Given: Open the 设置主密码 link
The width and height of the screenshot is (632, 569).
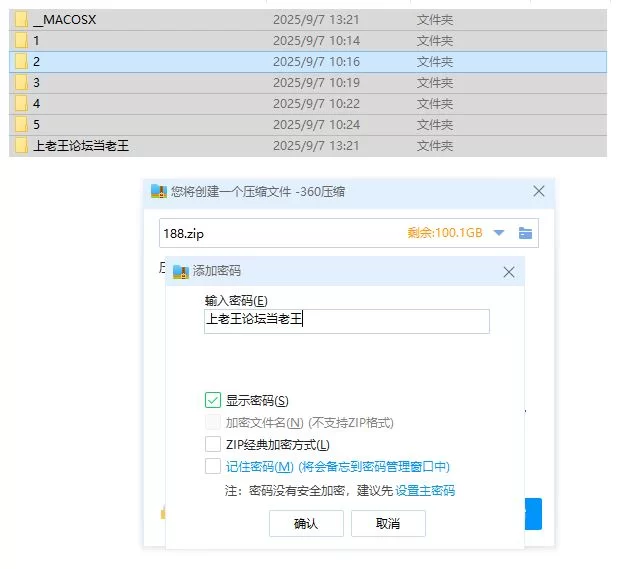Looking at the screenshot, I should [x=425, y=490].
